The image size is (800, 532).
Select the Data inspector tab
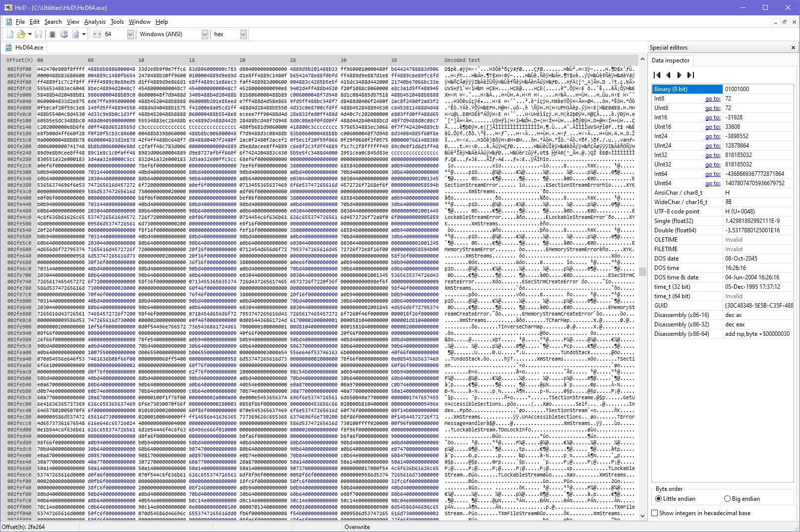tap(670, 60)
